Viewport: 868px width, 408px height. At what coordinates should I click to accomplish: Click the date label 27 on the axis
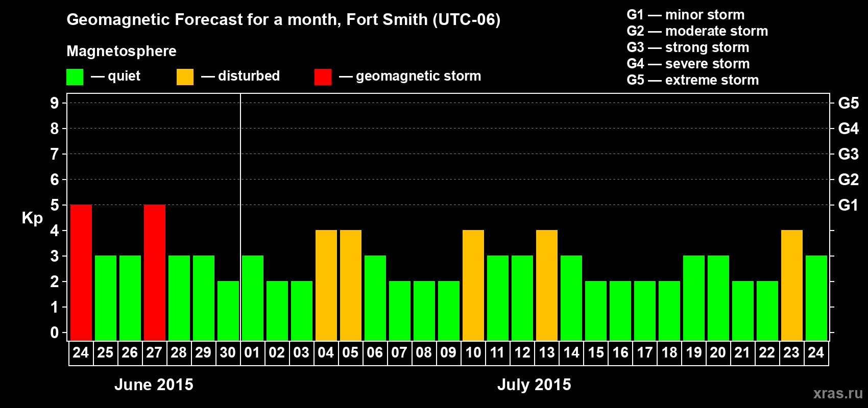tap(154, 353)
